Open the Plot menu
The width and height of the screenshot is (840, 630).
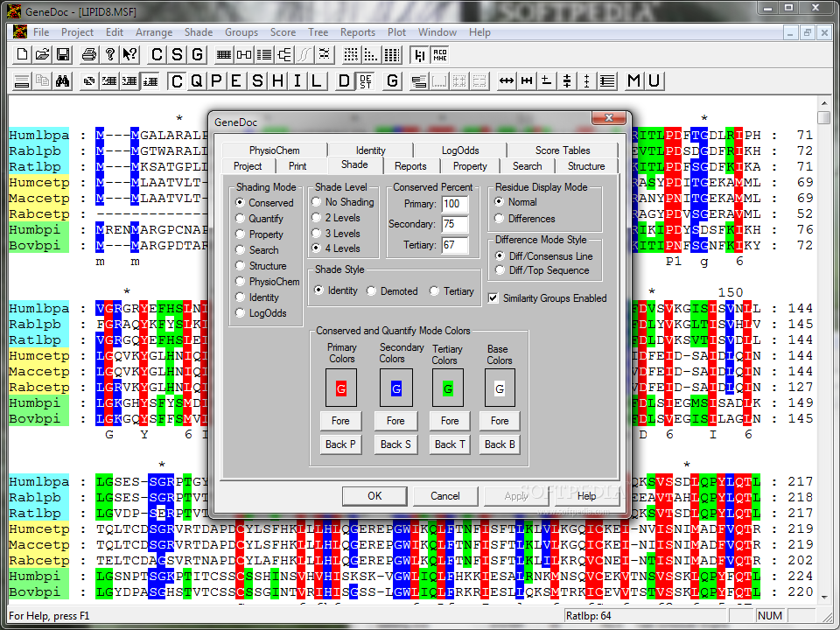pos(396,32)
